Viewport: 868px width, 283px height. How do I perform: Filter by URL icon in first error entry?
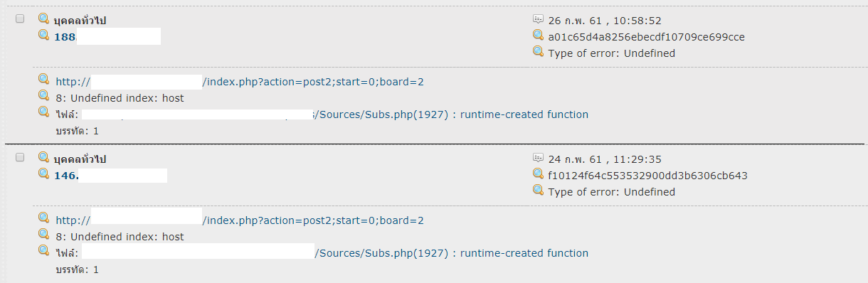pos(44,80)
